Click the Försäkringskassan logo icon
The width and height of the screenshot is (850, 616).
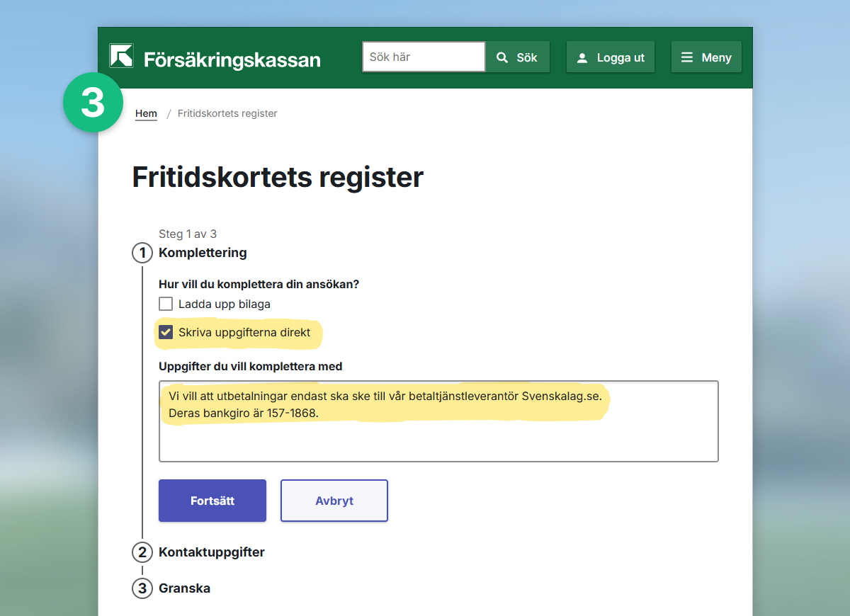click(x=121, y=56)
